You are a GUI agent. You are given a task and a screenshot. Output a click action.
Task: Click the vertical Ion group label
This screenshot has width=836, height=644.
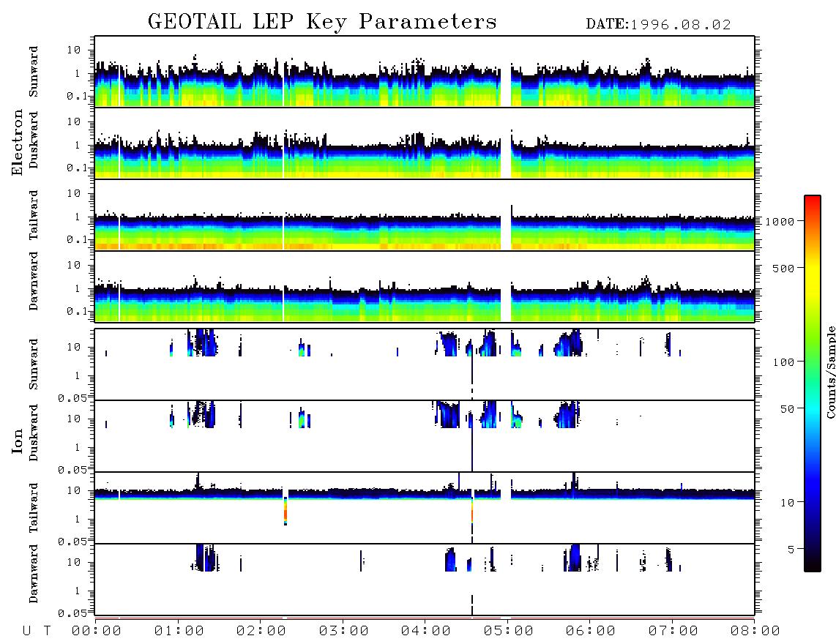coord(18,441)
